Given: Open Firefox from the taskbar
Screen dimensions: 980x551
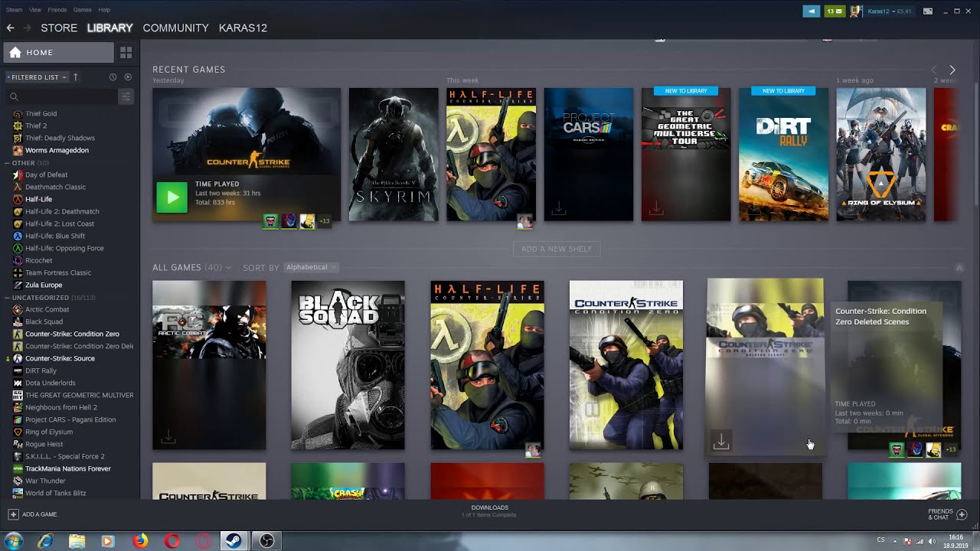Looking at the screenshot, I should (140, 541).
